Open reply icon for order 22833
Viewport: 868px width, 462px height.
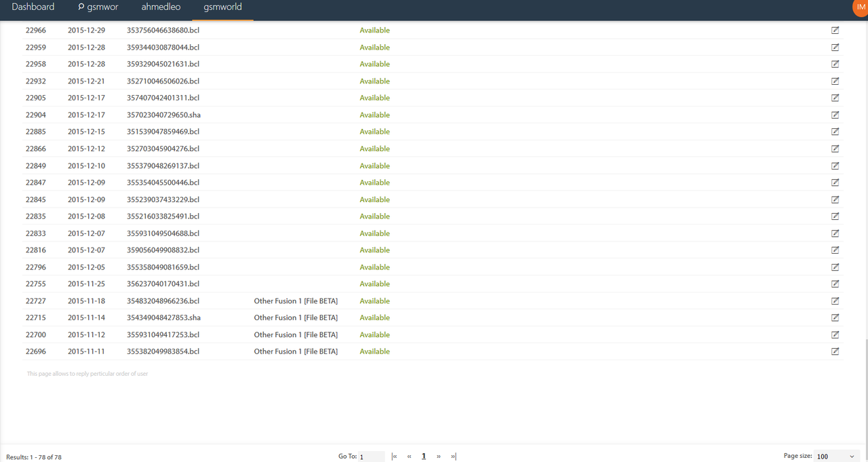tap(835, 233)
